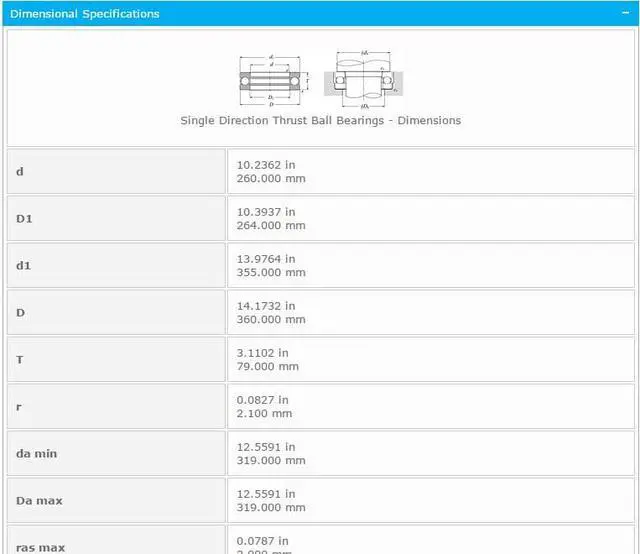Screen dimensions: 640x554
Task: Select the D1 parameter label
Action: (25, 218)
